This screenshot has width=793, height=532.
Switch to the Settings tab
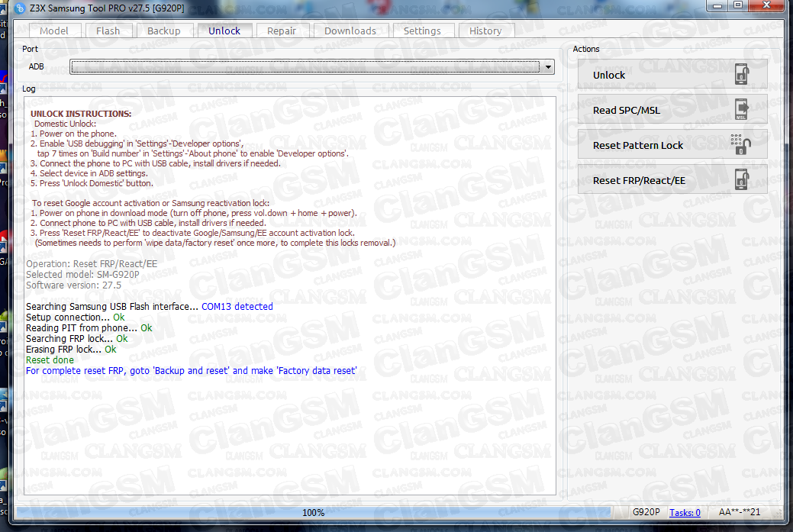(x=422, y=31)
